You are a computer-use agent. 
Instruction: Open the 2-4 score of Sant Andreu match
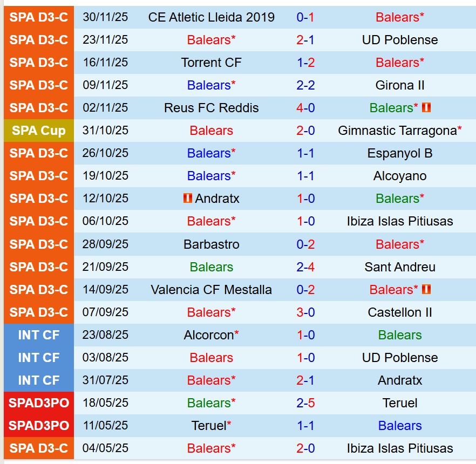coord(305,267)
